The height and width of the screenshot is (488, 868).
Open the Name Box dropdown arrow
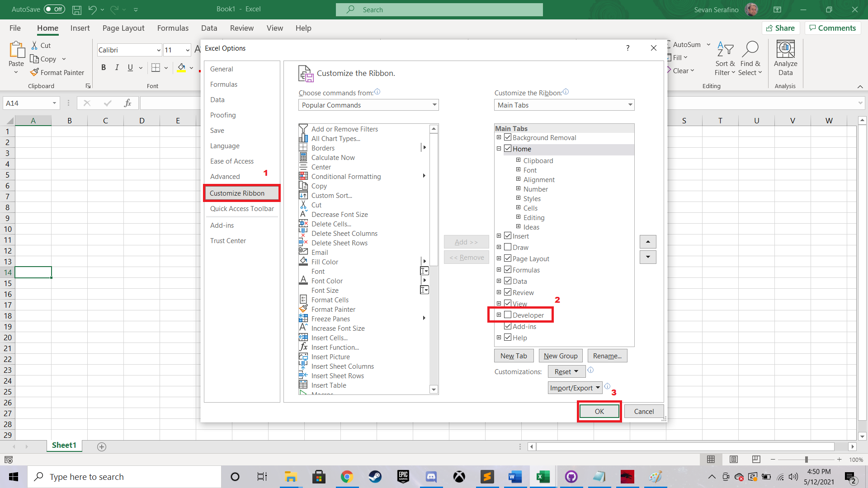click(x=54, y=103)
